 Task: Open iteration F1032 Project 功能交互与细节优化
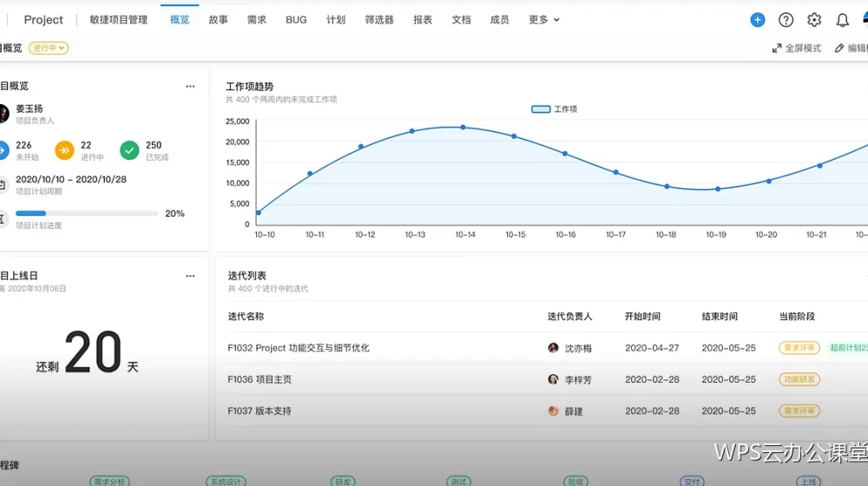(x=299, y=348)
